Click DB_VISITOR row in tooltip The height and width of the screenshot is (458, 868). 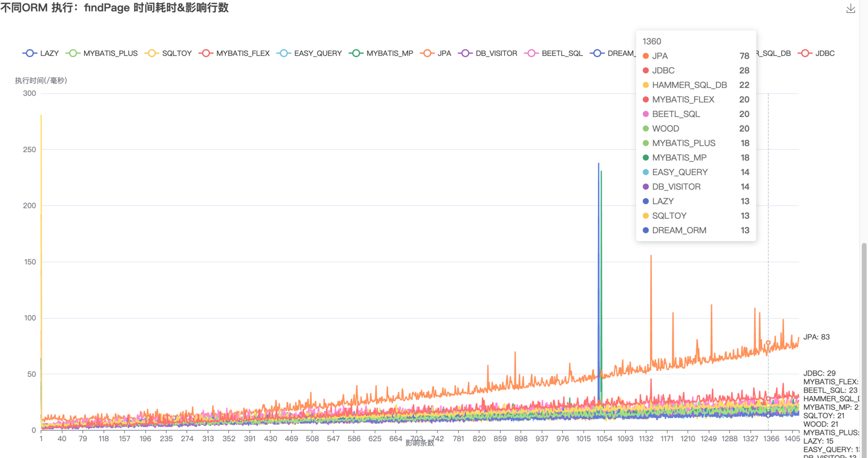tap(695, 187)
